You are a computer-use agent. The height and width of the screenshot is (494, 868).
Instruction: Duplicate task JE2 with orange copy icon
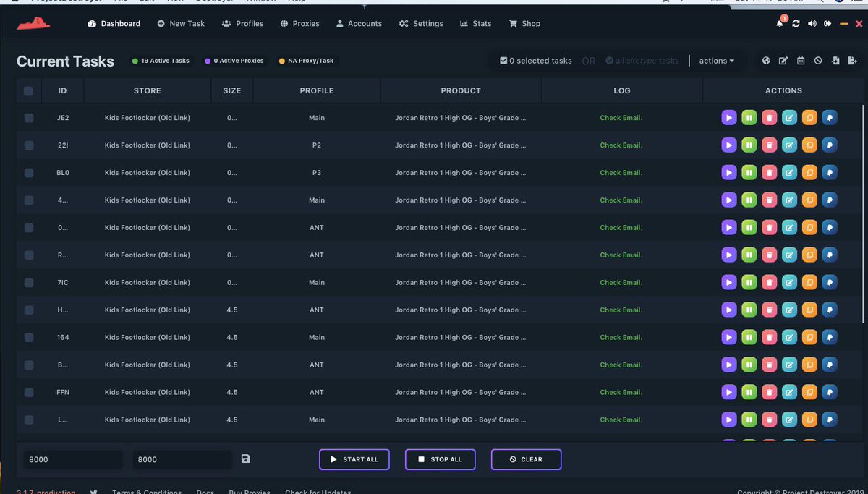click(810, 117)
